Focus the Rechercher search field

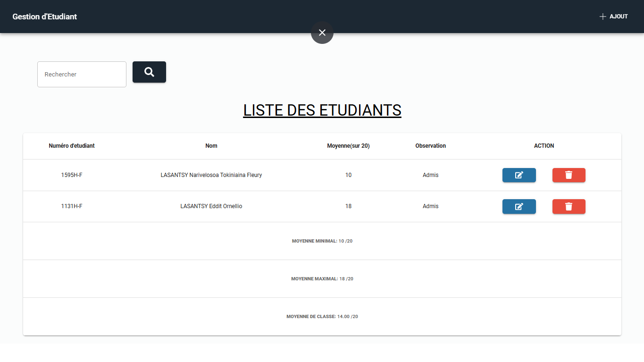[x=82, y=74]
